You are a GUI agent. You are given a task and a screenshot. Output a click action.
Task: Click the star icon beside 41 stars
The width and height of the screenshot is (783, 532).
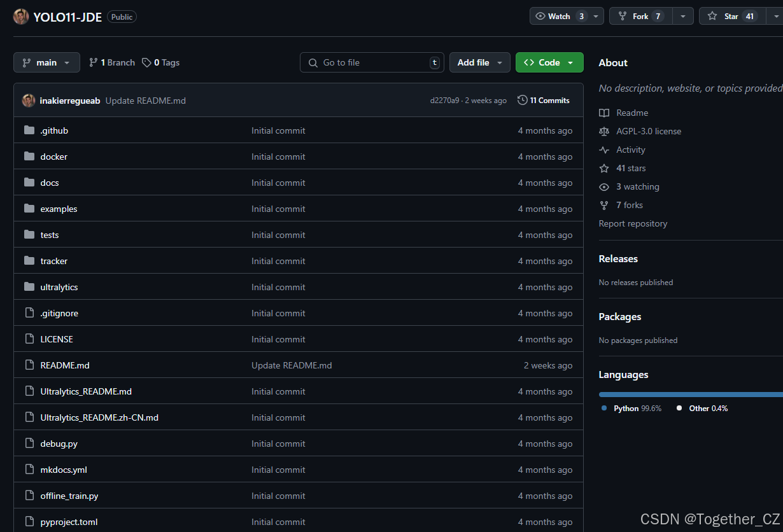click(604, 168)
